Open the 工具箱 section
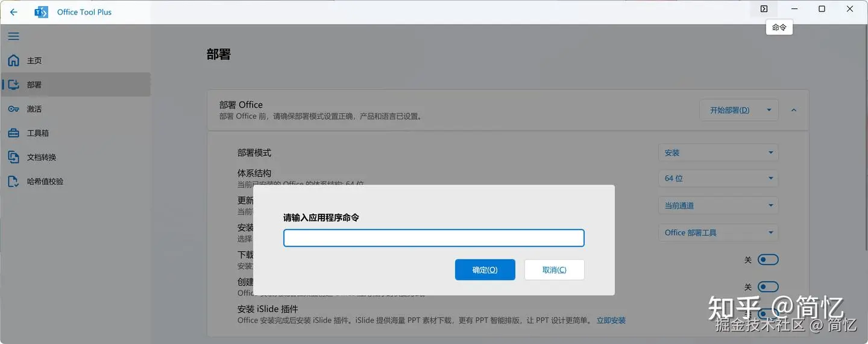The width and height of the screenshot is (868, 344). (x=75, y=133)
